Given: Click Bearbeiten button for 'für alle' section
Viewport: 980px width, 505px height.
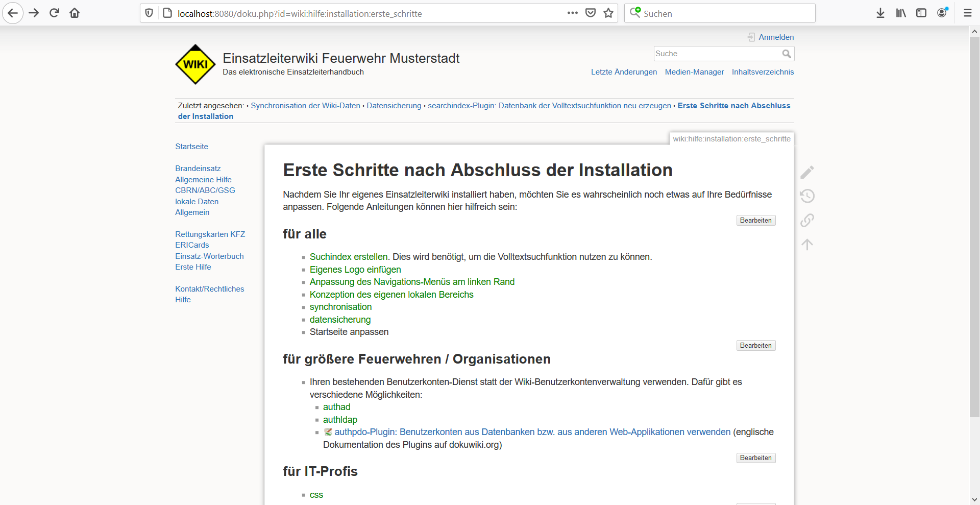Looking at the screenshot, I should 755,221.
